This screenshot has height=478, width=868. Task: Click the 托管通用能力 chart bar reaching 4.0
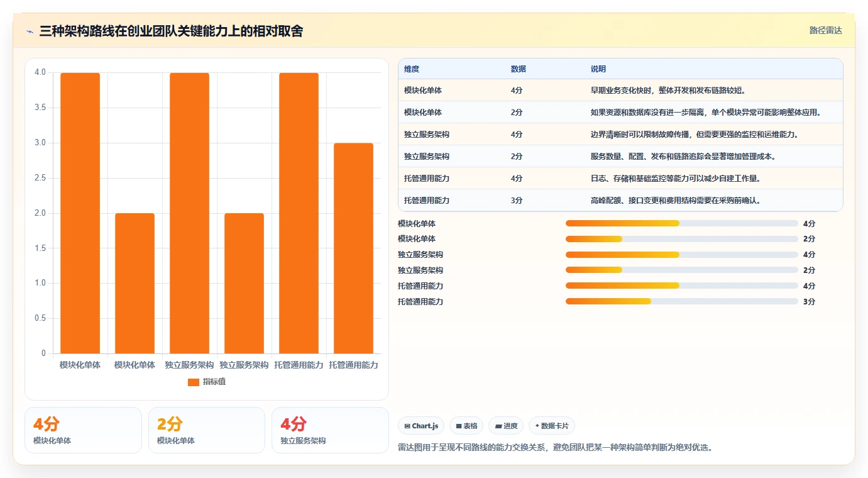pos(299,213)
